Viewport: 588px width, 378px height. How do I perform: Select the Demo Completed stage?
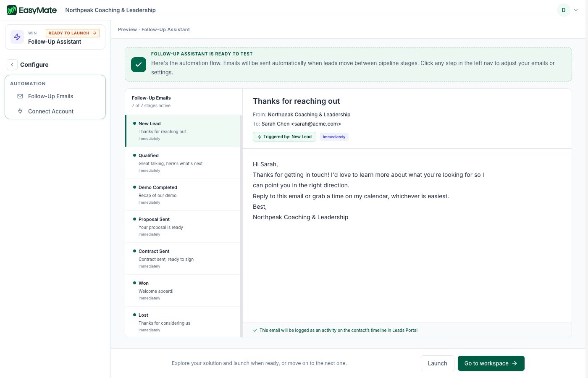183,194
